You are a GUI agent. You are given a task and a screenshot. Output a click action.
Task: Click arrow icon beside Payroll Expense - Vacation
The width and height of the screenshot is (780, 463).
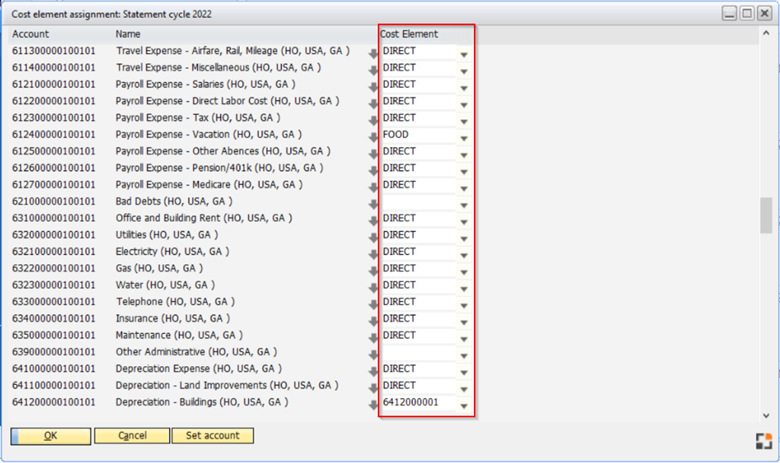pos(373,135)
